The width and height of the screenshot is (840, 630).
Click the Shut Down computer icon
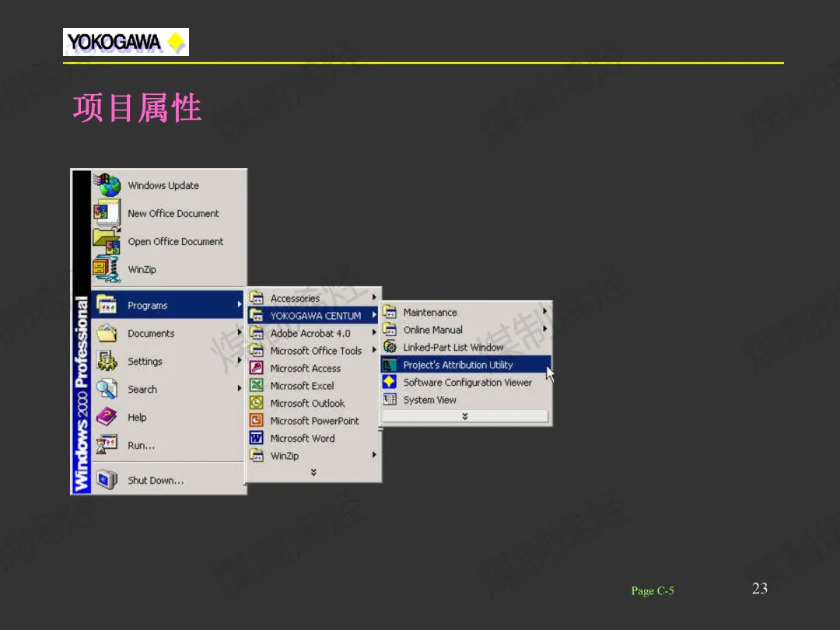click(107, 479)
